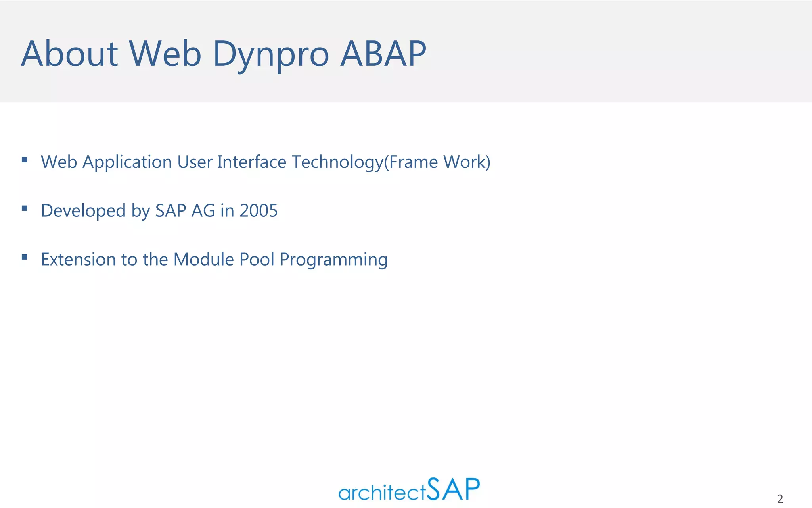
Task: Click the architectSAP logo at bottom
Action: (409, 490)
